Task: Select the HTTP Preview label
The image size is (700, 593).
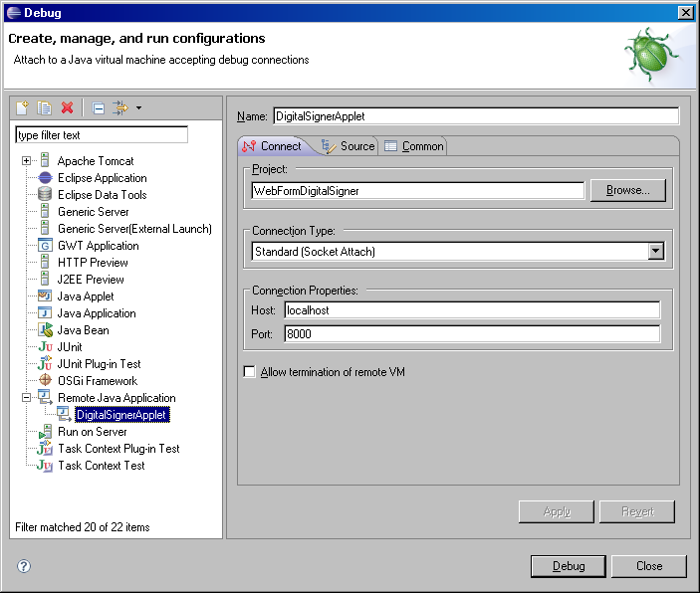Action: (x=93, y=263)
